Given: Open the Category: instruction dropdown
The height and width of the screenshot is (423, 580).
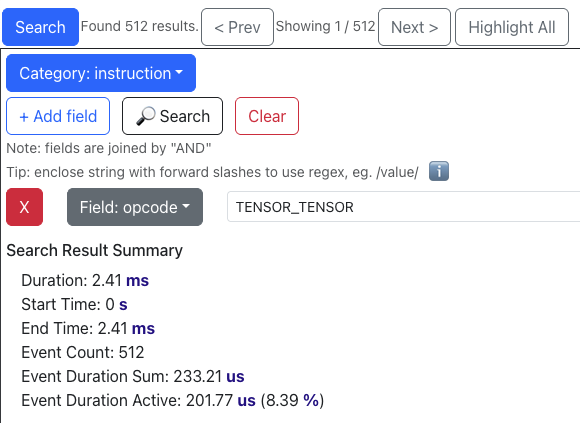Looking at the screenshot, I should point(101,73).
